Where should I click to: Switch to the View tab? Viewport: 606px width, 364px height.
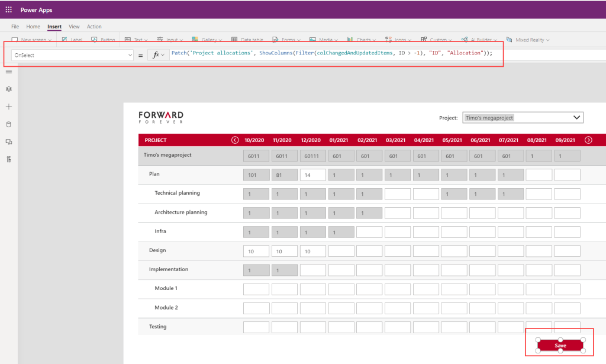(74, 27)
